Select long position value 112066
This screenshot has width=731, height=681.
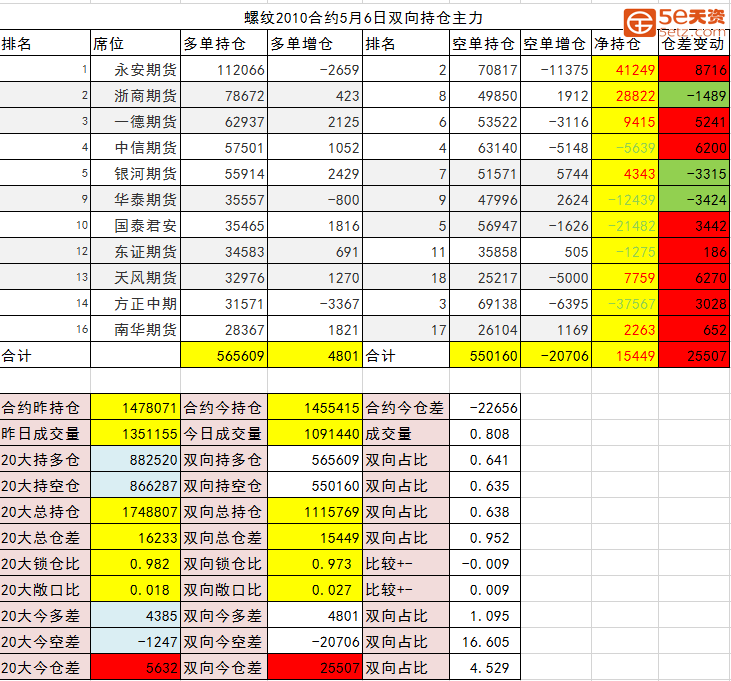coord(224,69)
